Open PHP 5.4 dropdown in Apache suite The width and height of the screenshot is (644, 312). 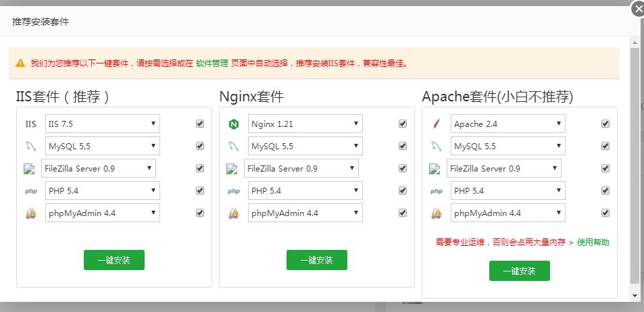pos(508,190)
